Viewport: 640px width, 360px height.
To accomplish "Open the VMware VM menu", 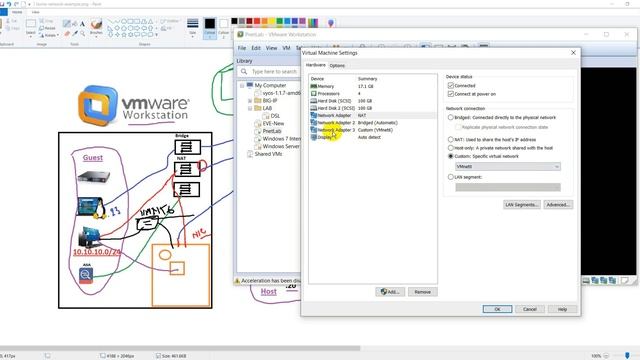I will pos(286,48).
